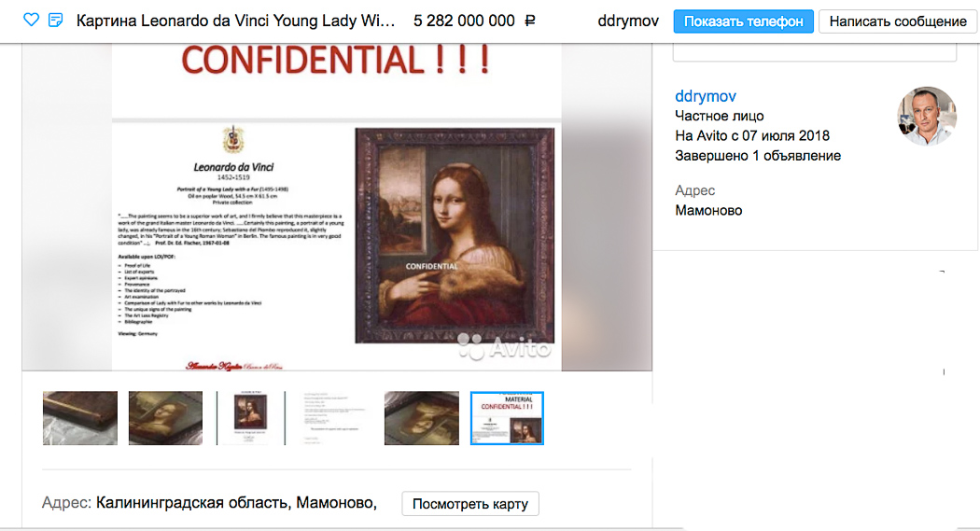
Task: Click the main listing image of the painting
Action: point(336,207)
